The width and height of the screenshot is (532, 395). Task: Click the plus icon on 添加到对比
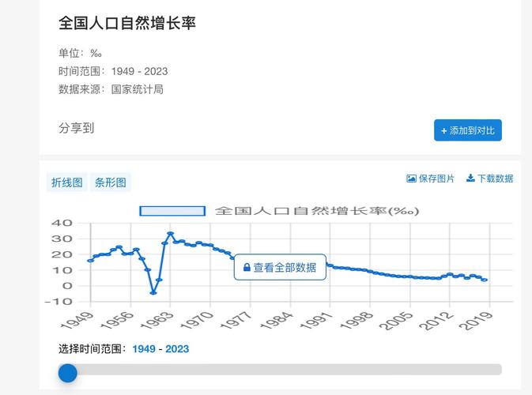pos(444,131)
